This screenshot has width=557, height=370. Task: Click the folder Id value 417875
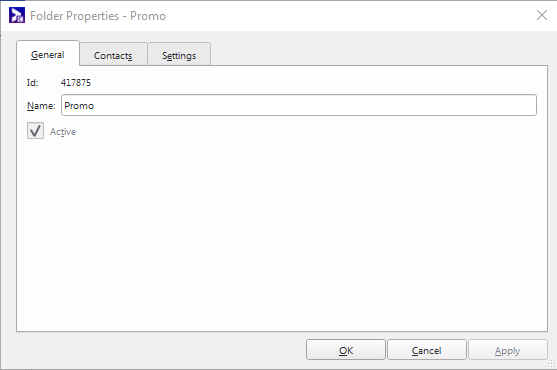tap(76, 83)
